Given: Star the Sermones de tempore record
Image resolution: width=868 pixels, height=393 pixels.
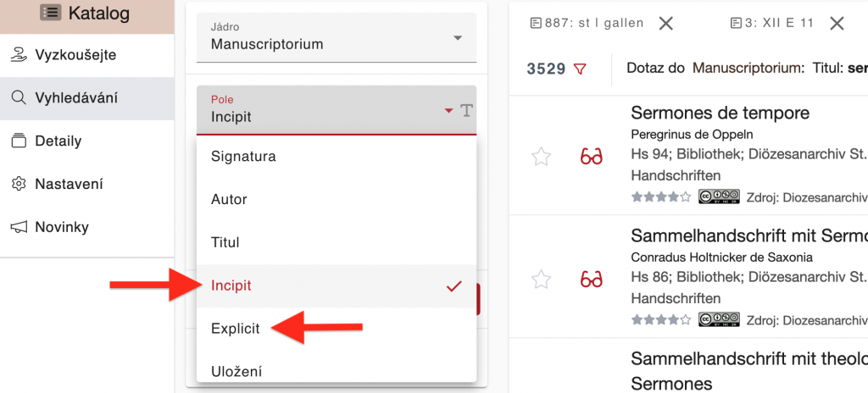Looking at the screenshot, I should pos(541,157).
